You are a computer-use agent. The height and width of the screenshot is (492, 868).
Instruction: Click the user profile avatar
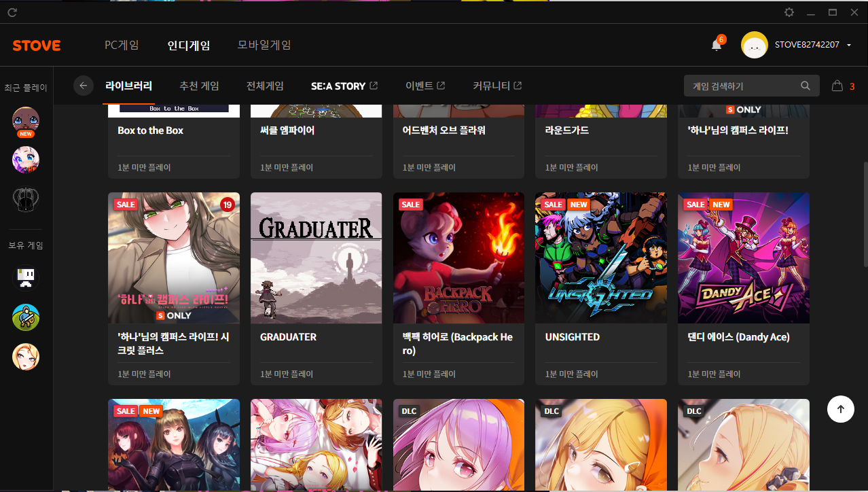tap(754, 46)
